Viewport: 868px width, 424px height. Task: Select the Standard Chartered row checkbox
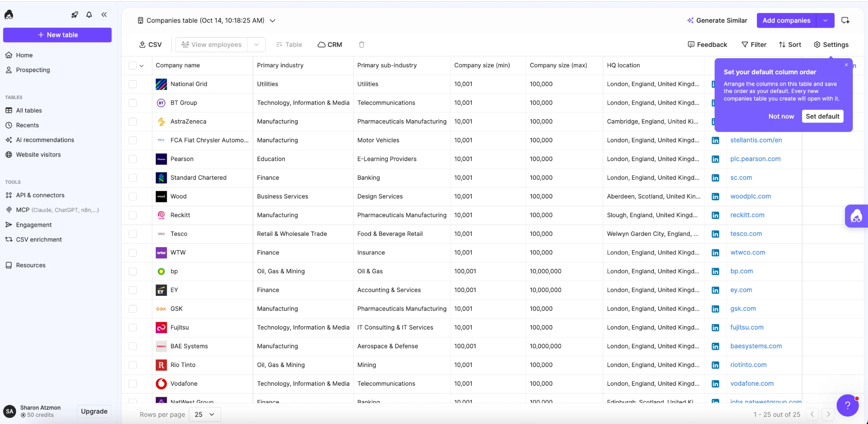(133, 178)
